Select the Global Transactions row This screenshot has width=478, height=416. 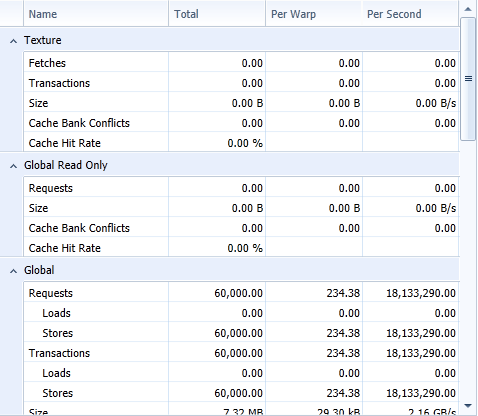coord(241,353)
